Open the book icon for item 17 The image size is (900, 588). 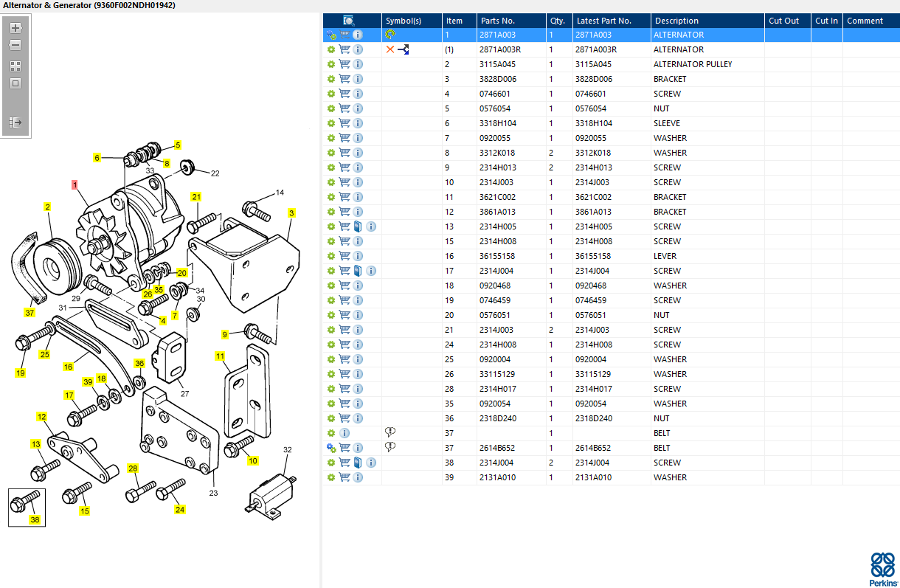click(358, 271)
